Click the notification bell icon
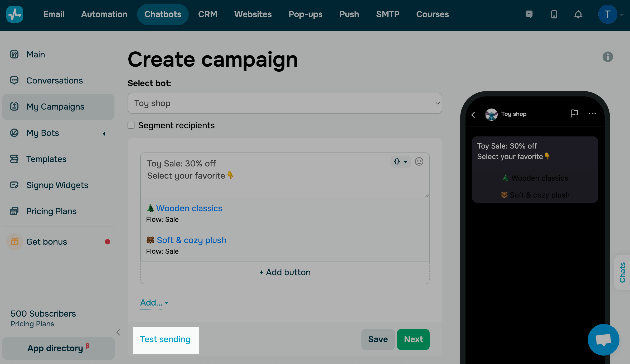This screenshot has width=630, height=364. 578,14
